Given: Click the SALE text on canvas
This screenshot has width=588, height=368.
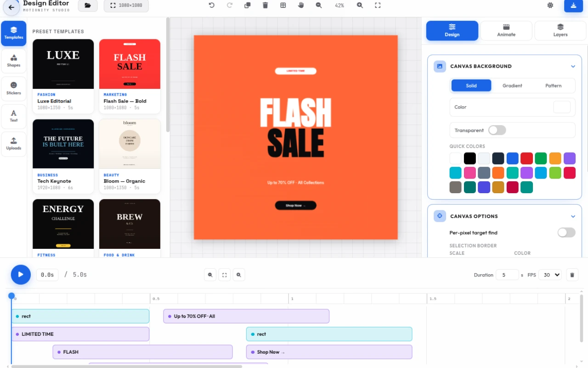Looking at the screenshot, I should [x=295, y=143].
